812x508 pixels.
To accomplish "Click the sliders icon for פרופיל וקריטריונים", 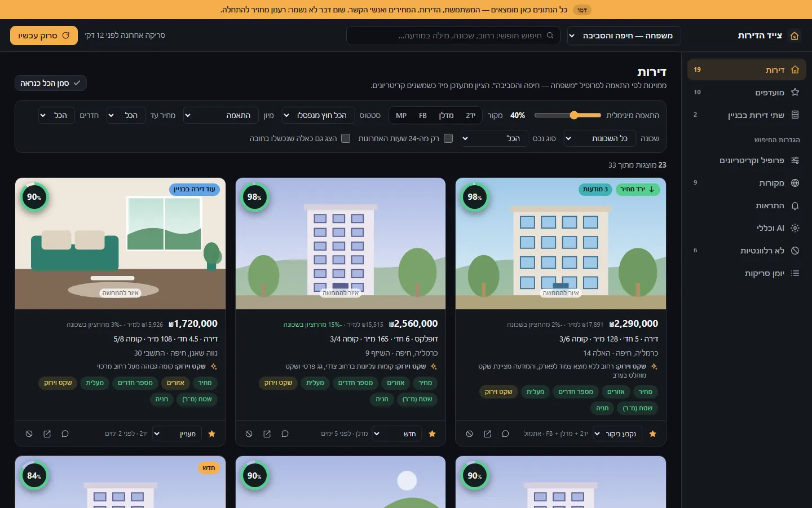I will click(795, 160).
